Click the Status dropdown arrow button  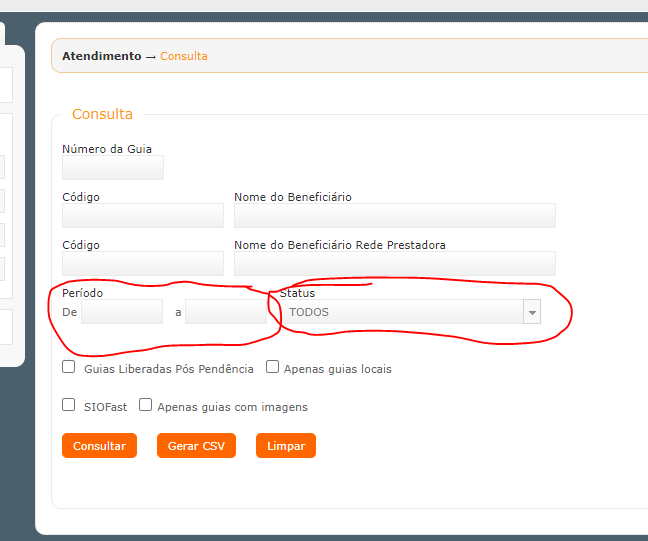pyautogui.click(x=532, y=312)
